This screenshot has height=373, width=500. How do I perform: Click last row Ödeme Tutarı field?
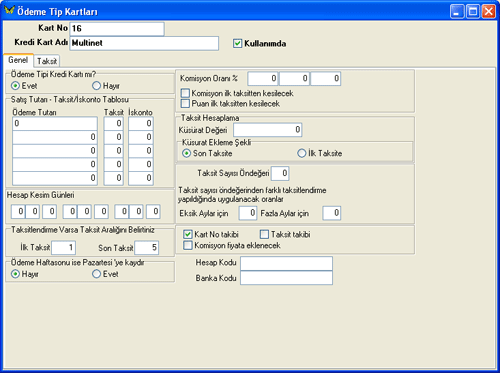point(55,178)
